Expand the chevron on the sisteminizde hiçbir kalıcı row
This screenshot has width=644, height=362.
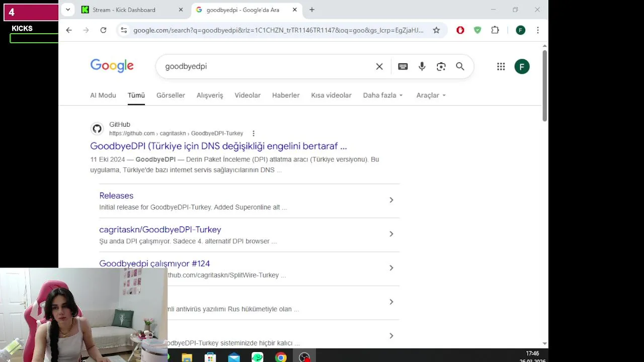tap(391, 336)
